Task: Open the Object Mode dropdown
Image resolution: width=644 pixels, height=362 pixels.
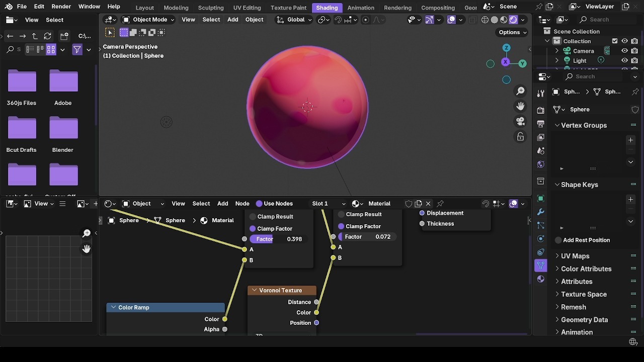Action: click(148, 20)
